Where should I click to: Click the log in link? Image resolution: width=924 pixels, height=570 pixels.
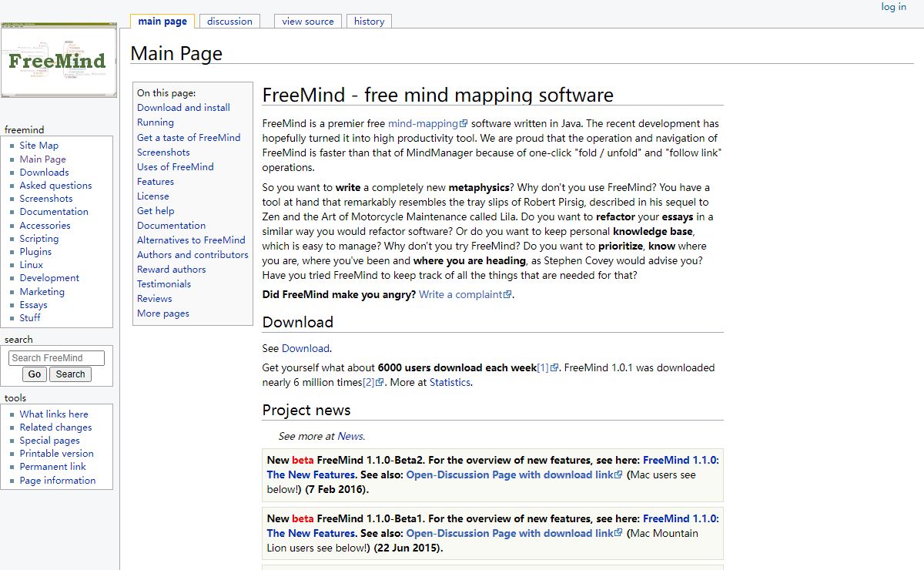(x=893, y=7)
